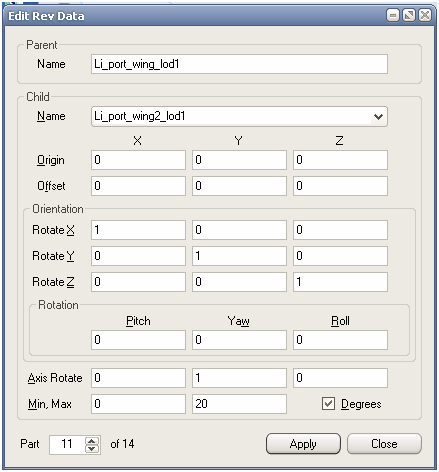Select the Pitch rotation field
This screenshot has width=439, height=472.
coord(138,340)
